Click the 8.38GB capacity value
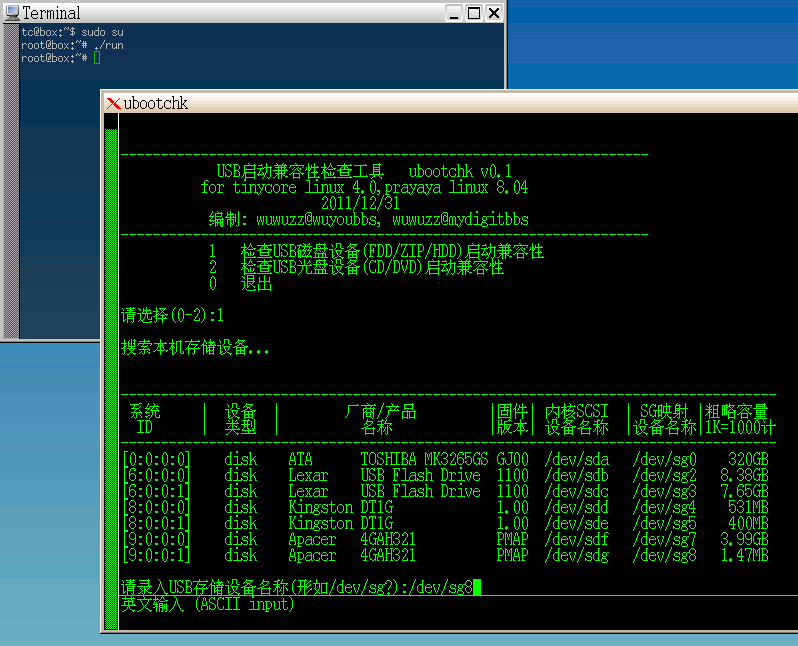 tap(744, 475)
